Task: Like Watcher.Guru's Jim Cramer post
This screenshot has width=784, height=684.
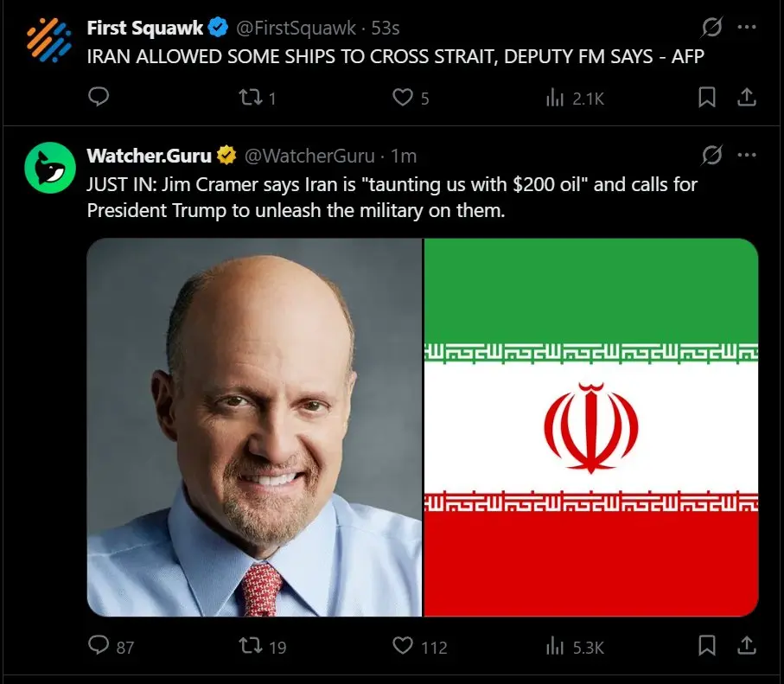Action: click(x=401, y=647)
